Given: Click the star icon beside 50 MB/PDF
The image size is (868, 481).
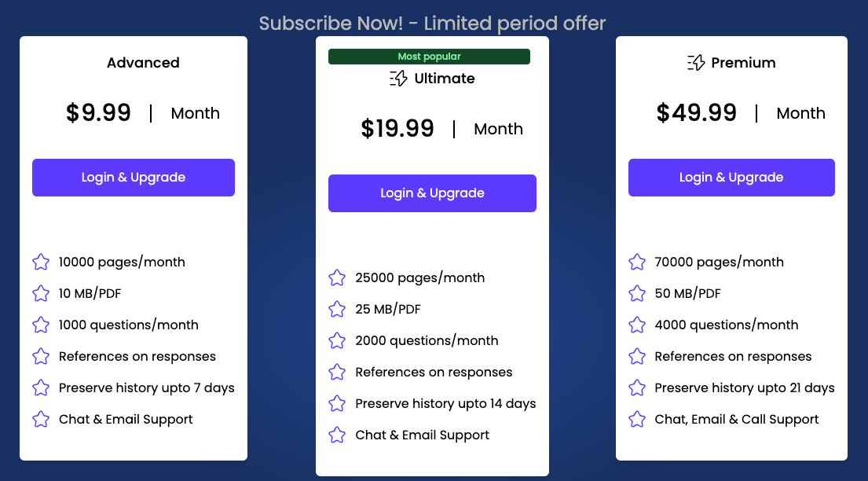Looking at the screenshot, I should tap(636, 293).
